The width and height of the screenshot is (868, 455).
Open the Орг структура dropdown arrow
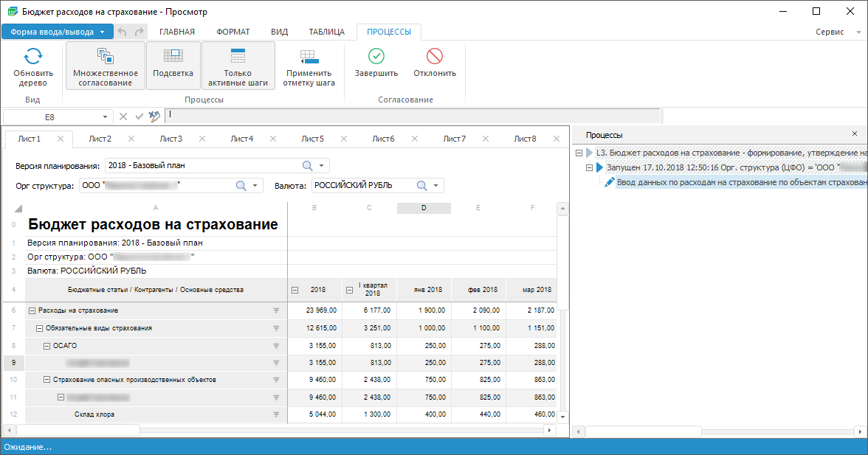(255, 186)
